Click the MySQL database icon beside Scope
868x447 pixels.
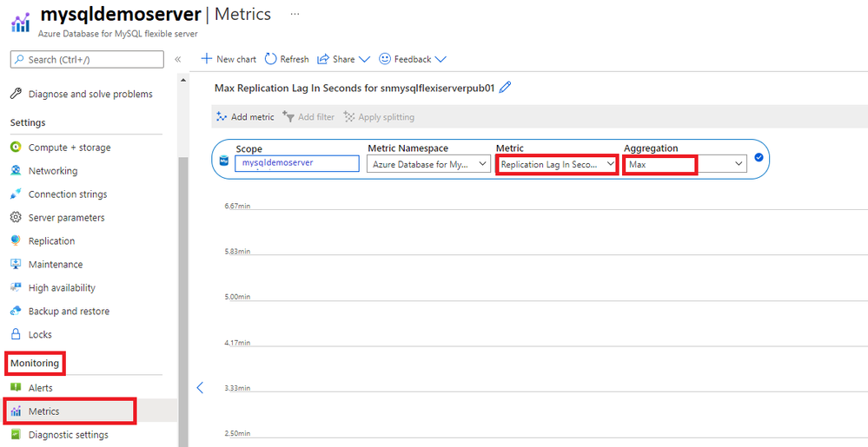pos(224,160)
